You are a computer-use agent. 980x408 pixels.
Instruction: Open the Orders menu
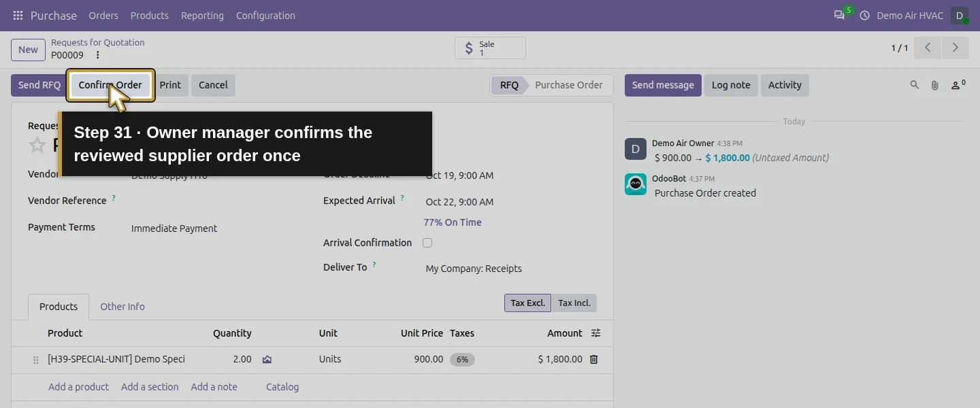[x=103, y=15]
